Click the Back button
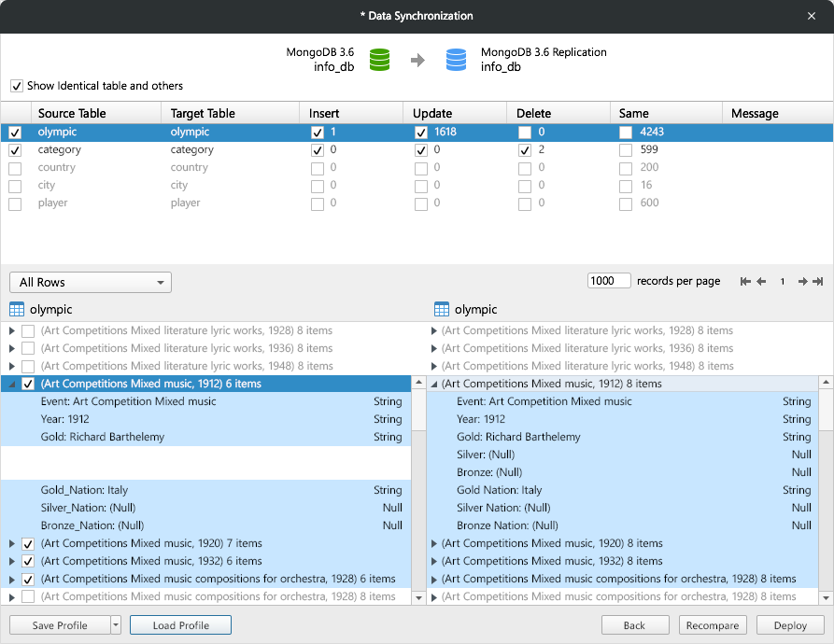 click(635, 625)
